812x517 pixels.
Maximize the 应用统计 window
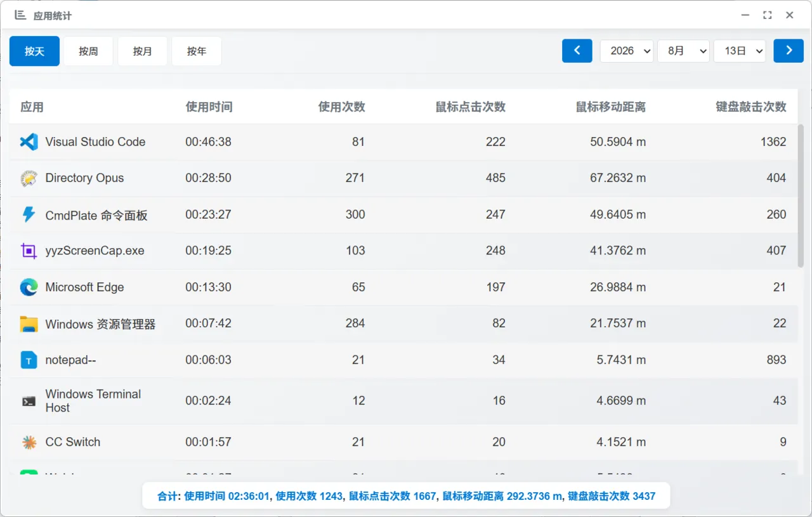pyautogui.click(x=767, y=15)
